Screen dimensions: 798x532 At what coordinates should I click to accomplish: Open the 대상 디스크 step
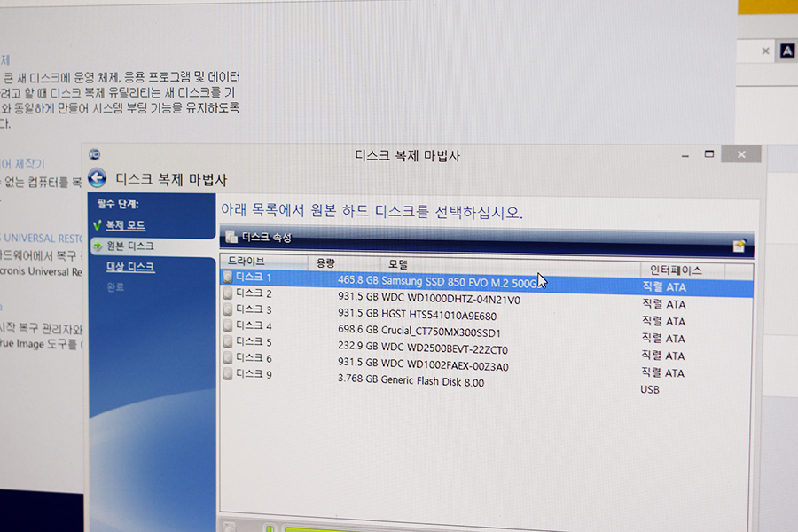coord(129,267)
